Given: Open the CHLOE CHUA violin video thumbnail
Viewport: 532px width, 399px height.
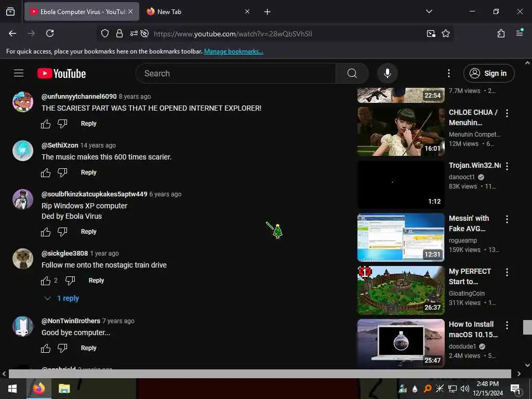Looking at the screenshot, I should point(401,131).
